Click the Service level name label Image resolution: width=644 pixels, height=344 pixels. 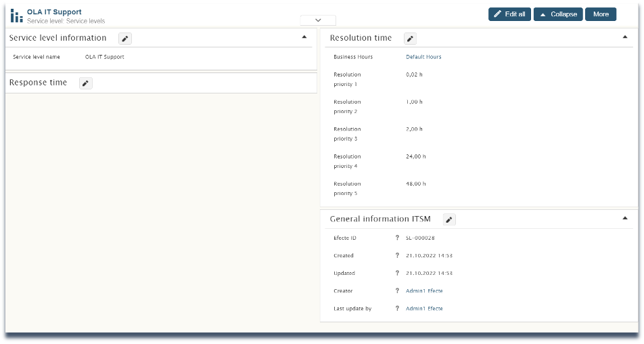[36, 57]
